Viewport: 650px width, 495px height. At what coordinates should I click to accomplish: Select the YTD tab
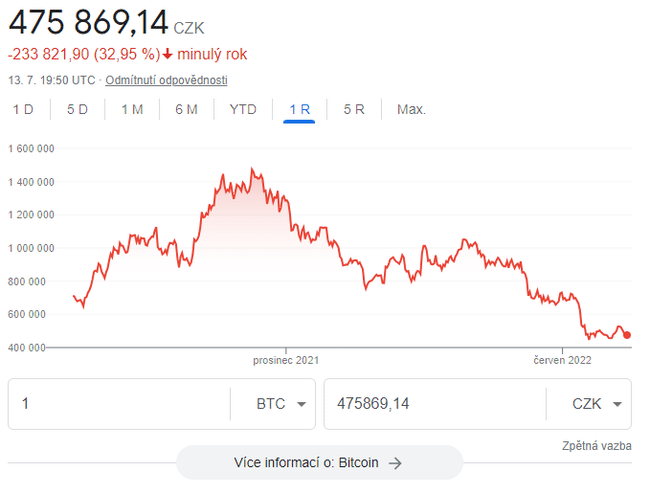pyautogui.click(x=243, y=109)
